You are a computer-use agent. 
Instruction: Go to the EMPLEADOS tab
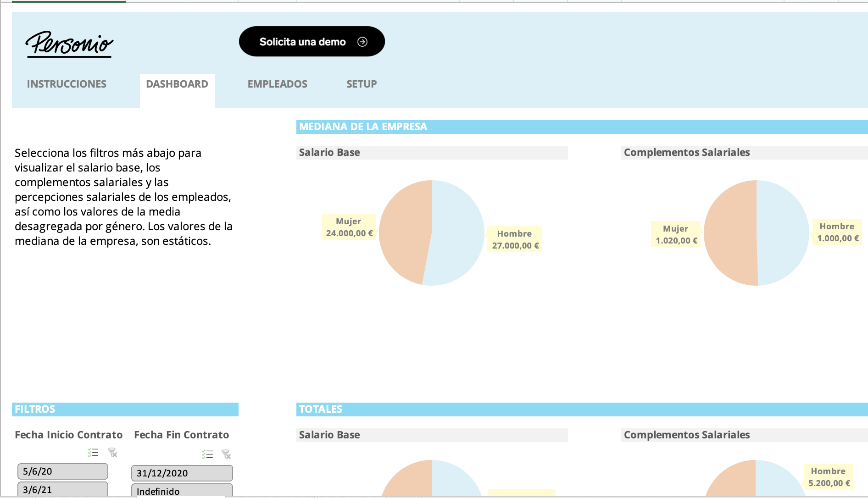click(278, 84)
